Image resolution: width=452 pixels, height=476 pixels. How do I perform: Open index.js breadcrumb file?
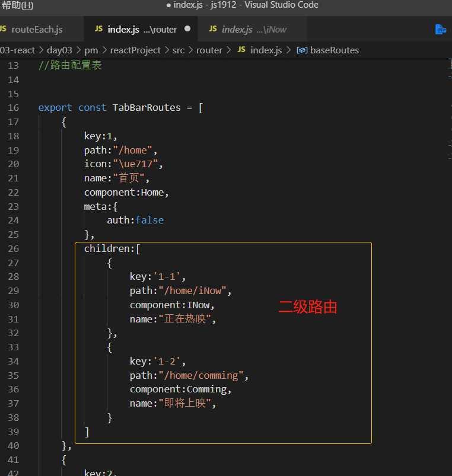[x=266, y=50]
